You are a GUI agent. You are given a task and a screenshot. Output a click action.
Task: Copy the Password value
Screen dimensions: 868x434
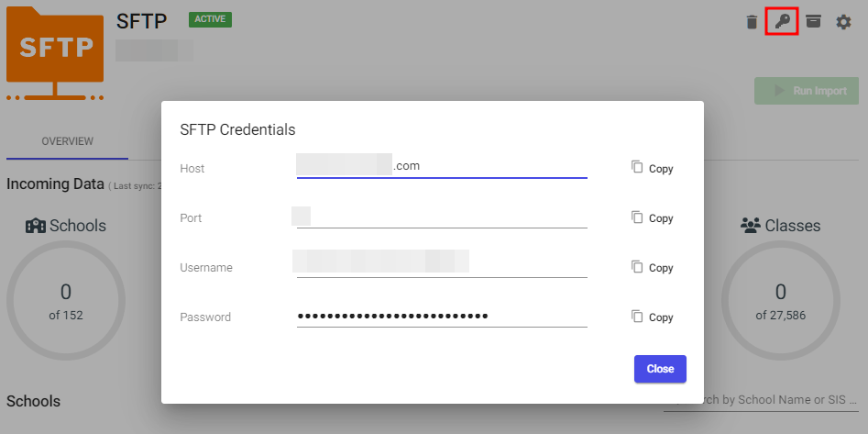click(652, 317)
